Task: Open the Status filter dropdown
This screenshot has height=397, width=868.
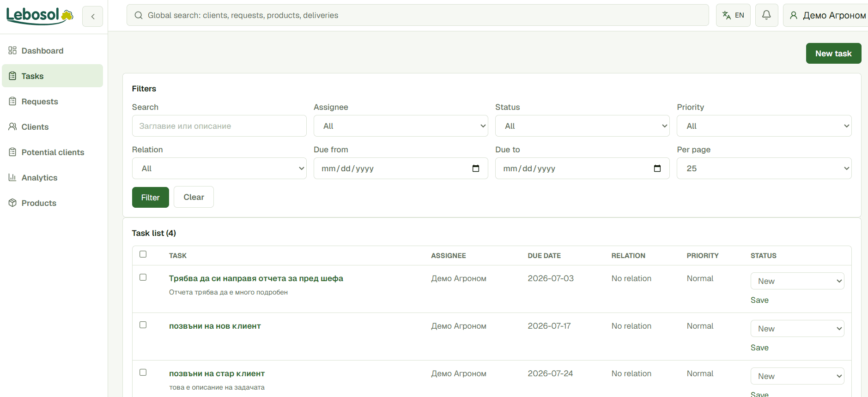Action: 583,126
